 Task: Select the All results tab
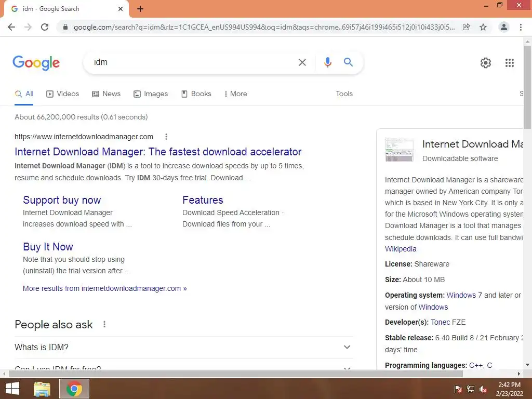pyautogui.click(x=24, y=94)
